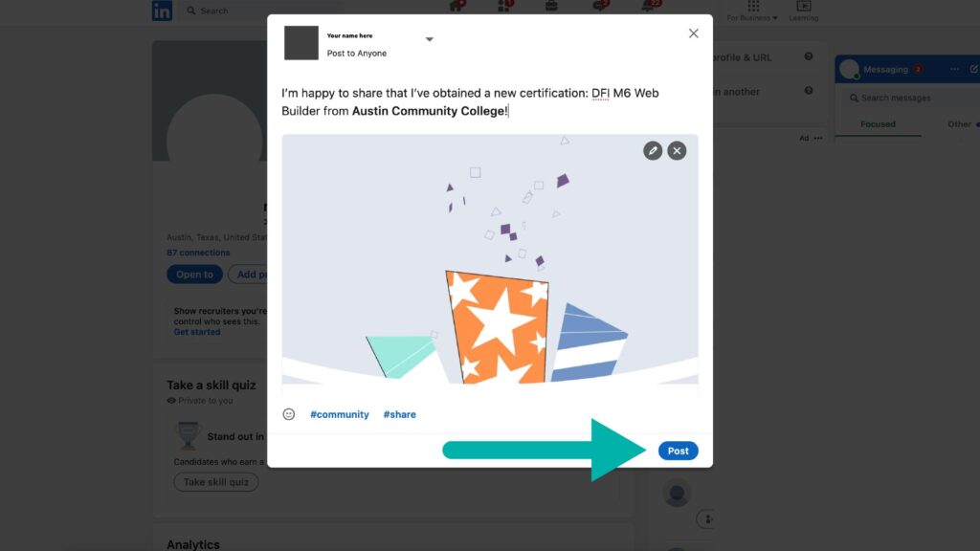
Task: Click the Post button
Action: pyautogui.click(x=679, y=451)
